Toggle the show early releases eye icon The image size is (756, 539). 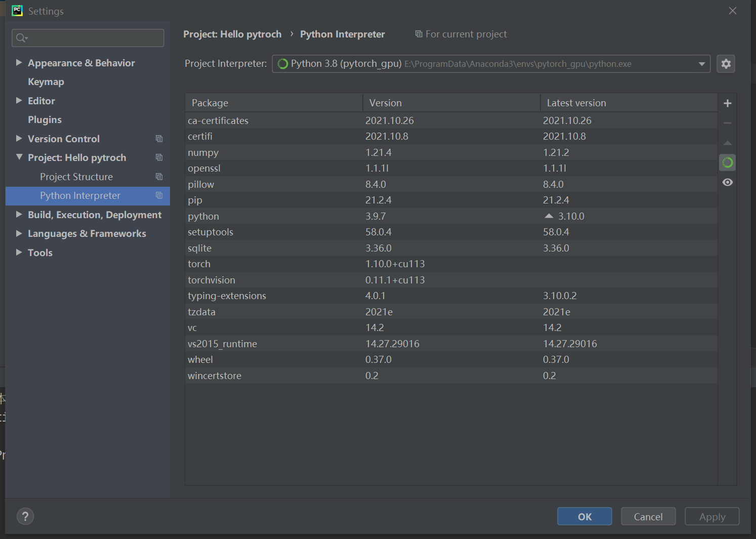tap(728, 182)
